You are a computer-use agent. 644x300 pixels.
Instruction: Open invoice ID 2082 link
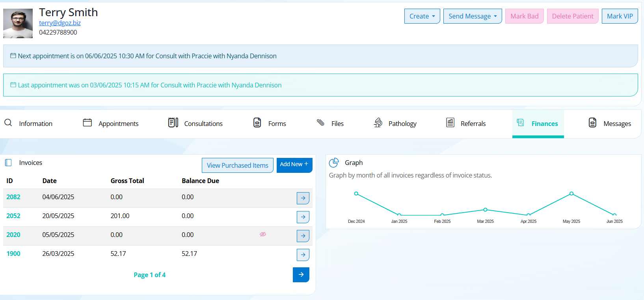[x=13, y=197]
